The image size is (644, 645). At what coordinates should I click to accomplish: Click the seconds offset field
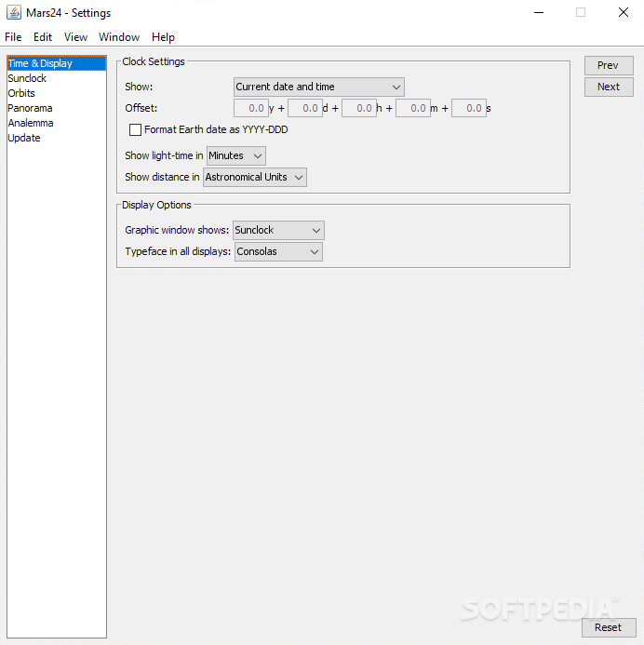(x=469, y=108)
